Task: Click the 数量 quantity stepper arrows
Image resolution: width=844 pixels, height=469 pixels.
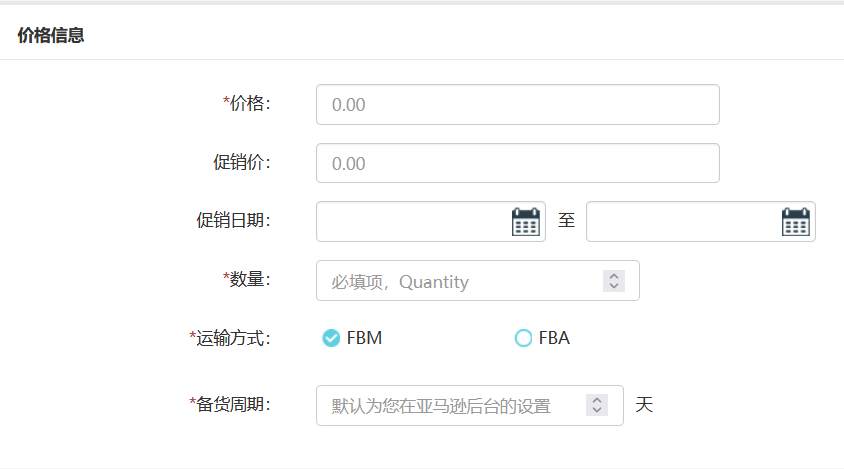Action: [x=614, y=281]
